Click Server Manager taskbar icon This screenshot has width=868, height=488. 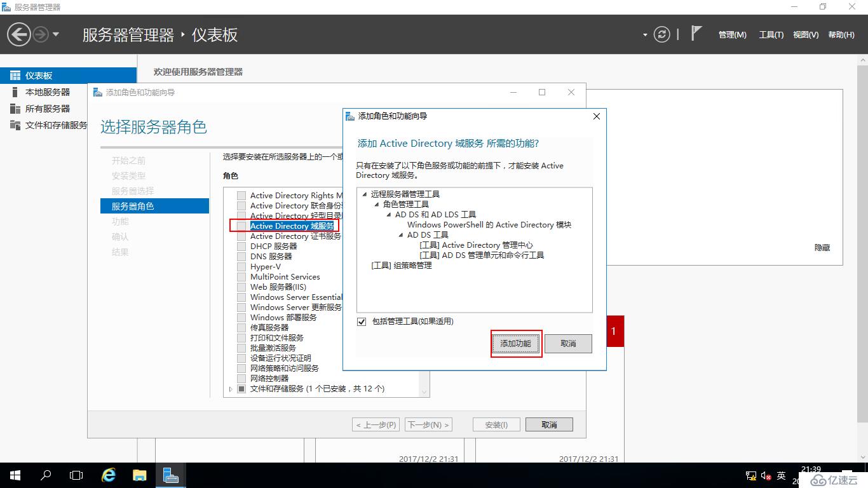click(170, 475)
